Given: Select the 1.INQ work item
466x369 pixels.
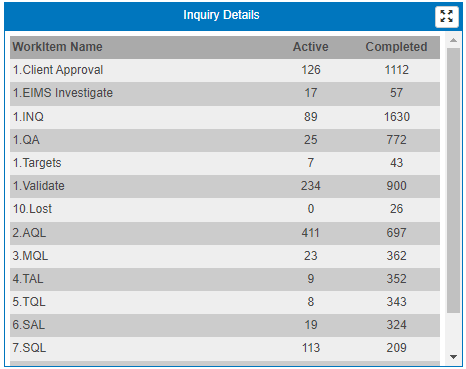Looking at the screenshot, I should [x=28, y=117].
